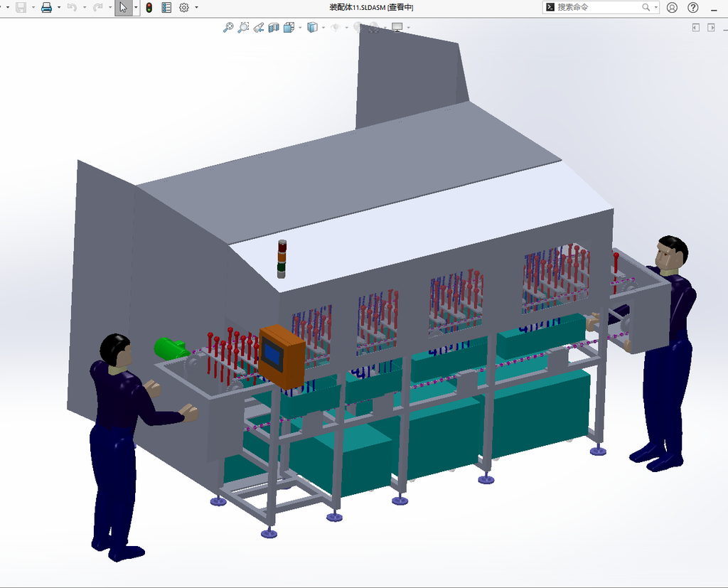Expand the Select tool dropdown arrow

(x=136, y=7)
